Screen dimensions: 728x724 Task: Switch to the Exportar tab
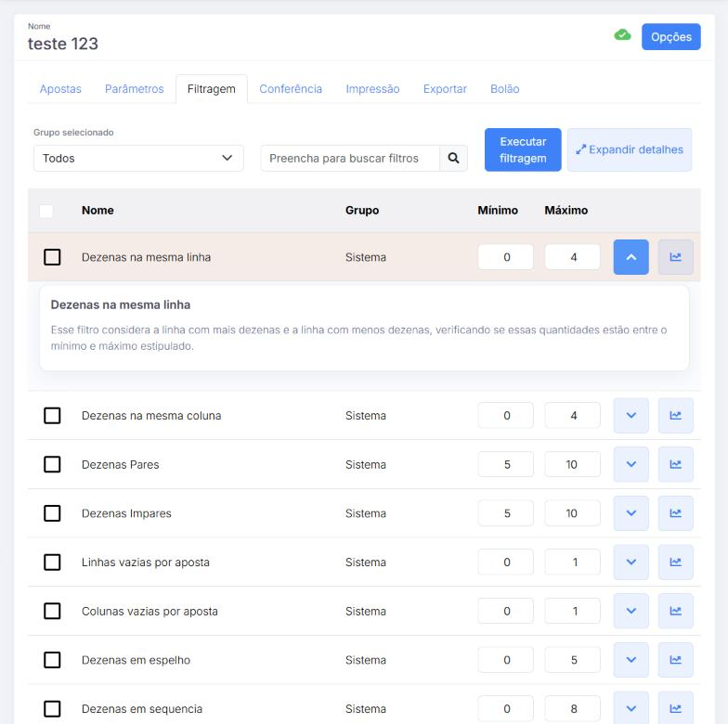445,89
